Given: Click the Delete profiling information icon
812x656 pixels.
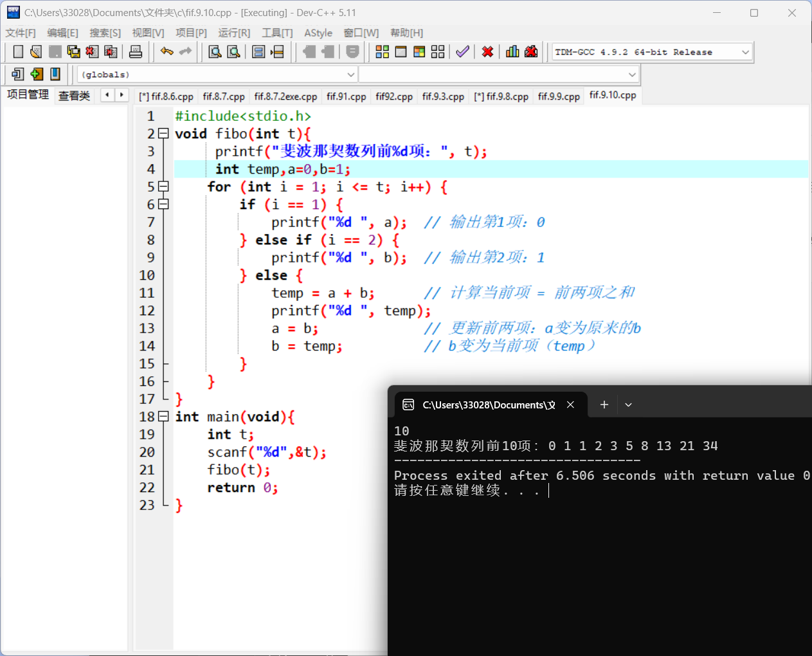Looking at the screenshot, I should tap(531, 52).
